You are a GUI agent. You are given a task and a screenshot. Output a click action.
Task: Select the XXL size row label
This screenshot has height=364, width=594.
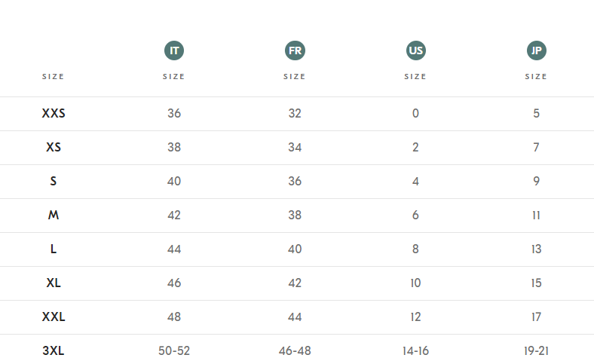(x=54, y=317)
